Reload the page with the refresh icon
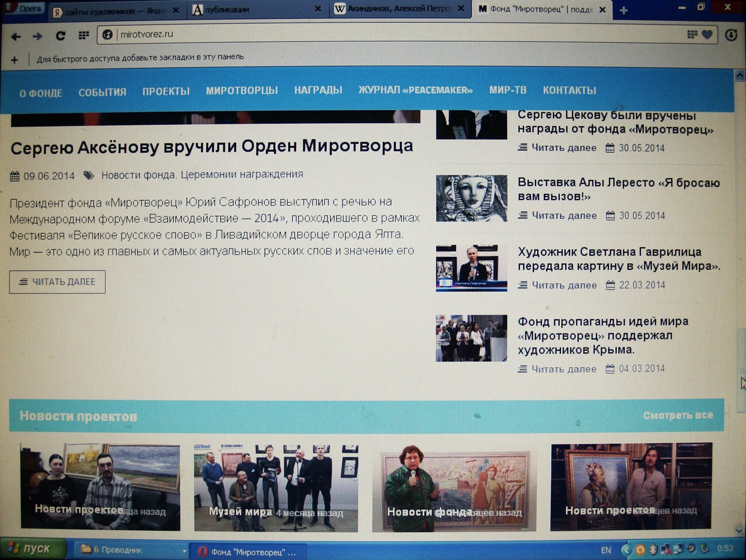The height and width of the screenshot is (560, 746). coord(60,36)
